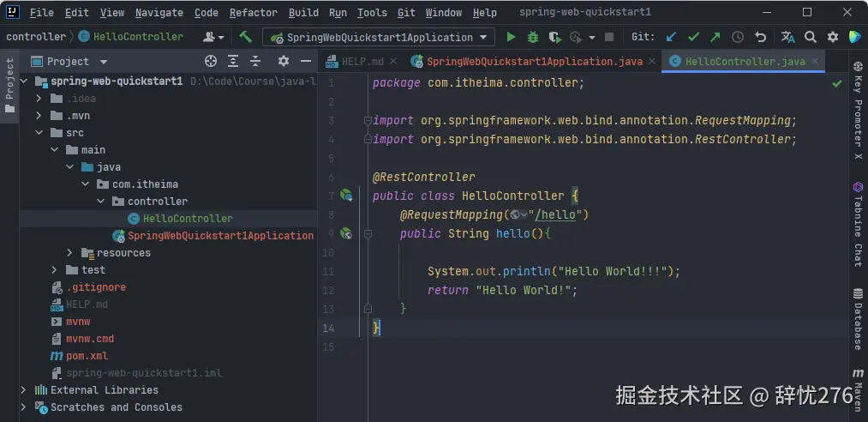Expand the resources folder

click(69, 252)
